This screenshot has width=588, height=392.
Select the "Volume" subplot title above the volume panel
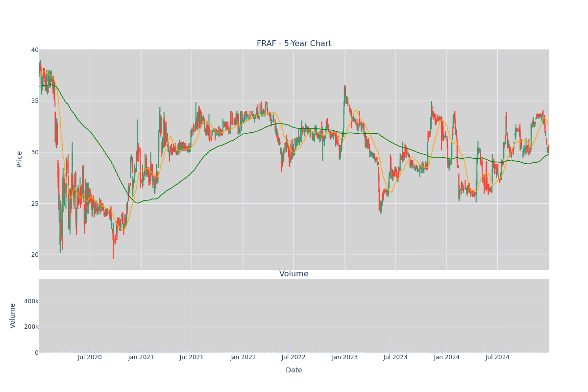coord(294,274)
